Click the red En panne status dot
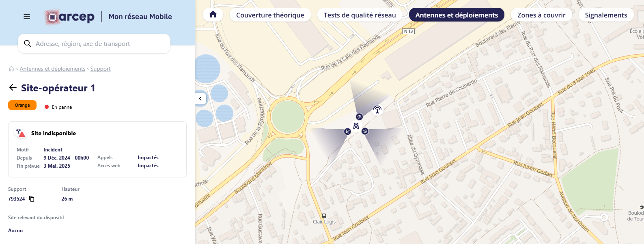The image size is (644, 244). pyautogui.click(x=47, y=107)
